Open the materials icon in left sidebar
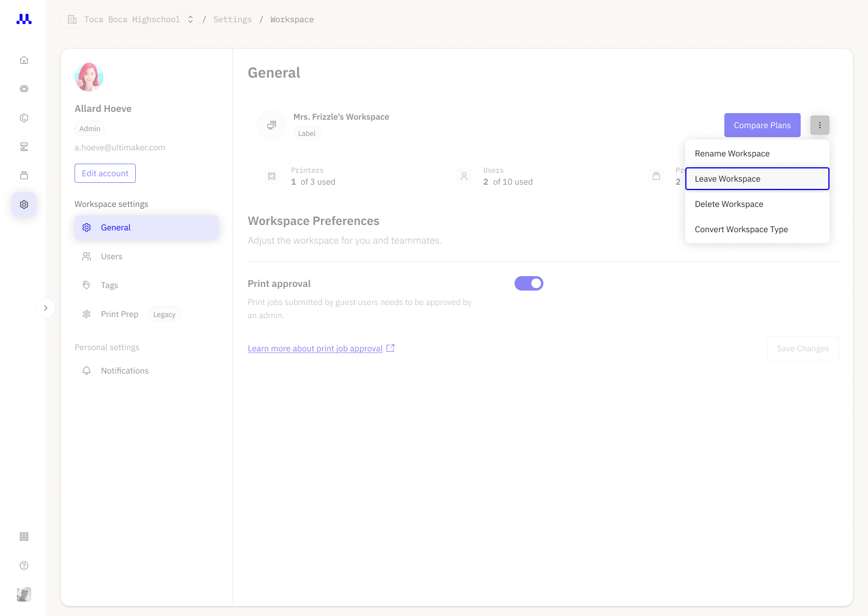The image size is (868, 616). pyautogui.click(x=24, y=118)
